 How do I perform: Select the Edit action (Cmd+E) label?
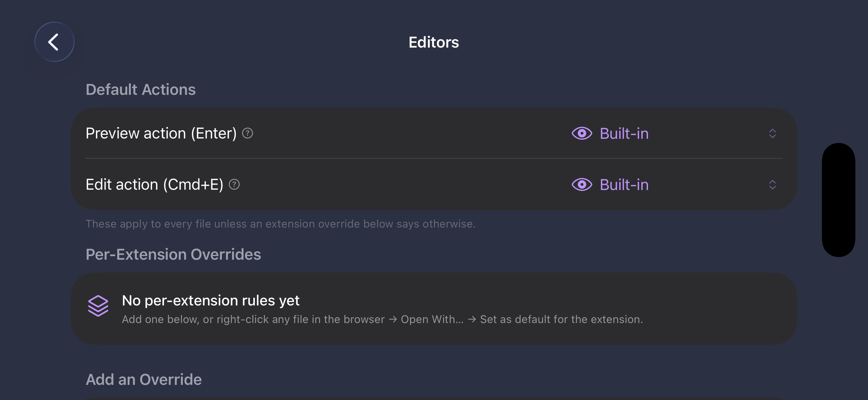(x=154, y=185)
